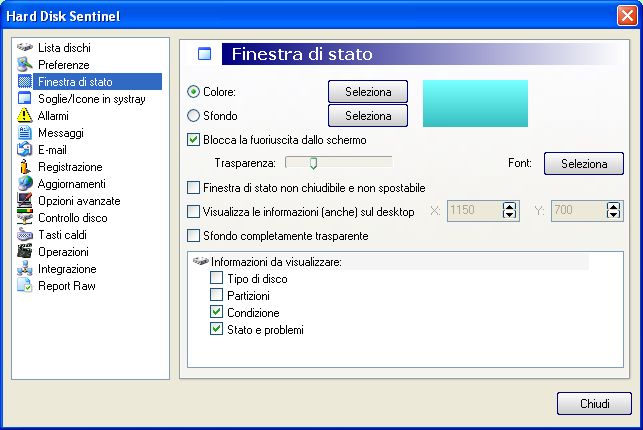Open Lista dischi section
The image size is (643, 430).
click(64, 48)
